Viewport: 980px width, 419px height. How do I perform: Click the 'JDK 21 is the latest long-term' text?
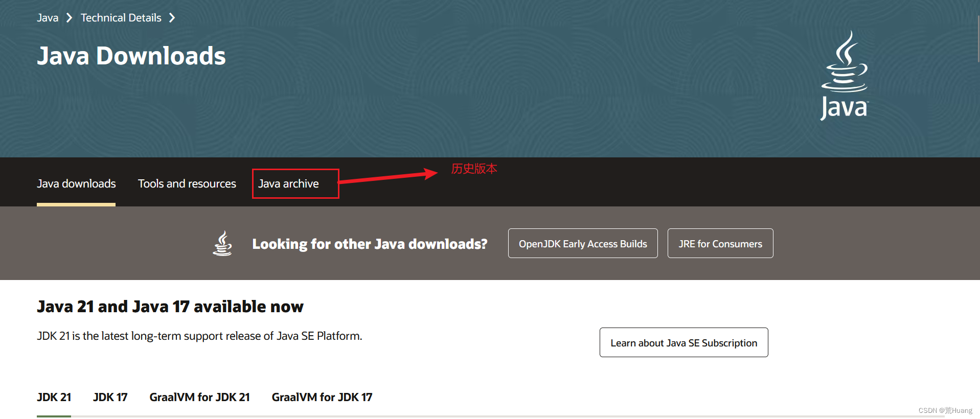coord(199,336)
